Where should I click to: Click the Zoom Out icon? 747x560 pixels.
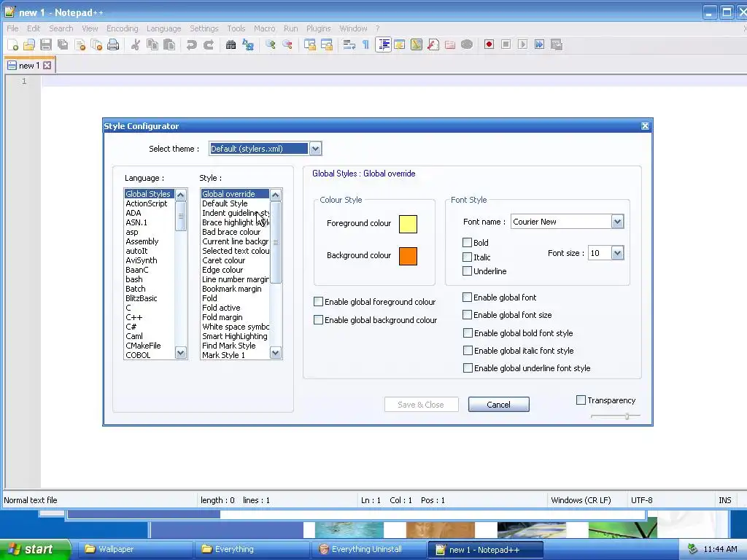pyautogui.click(x=287, y=44)
